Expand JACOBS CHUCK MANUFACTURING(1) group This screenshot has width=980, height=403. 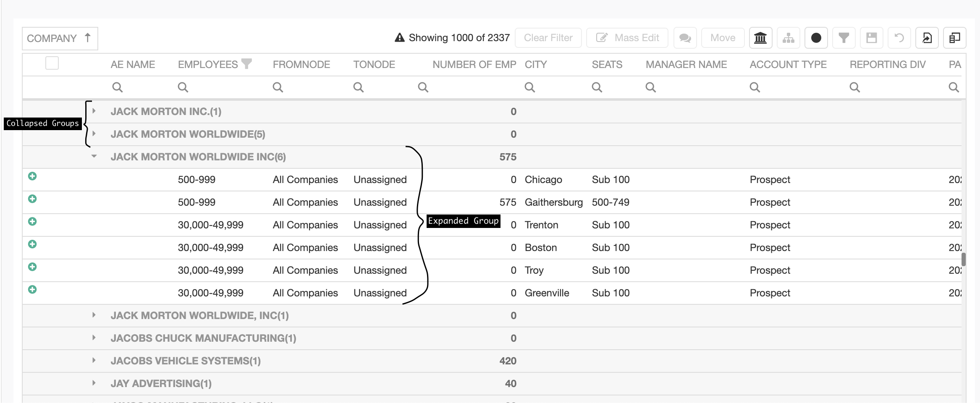coord(94,338)
